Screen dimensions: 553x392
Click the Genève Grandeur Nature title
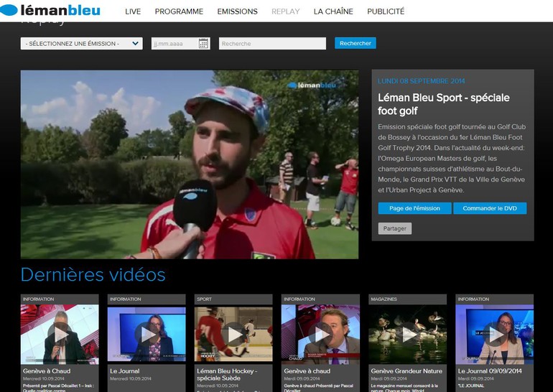pos(406,371)
